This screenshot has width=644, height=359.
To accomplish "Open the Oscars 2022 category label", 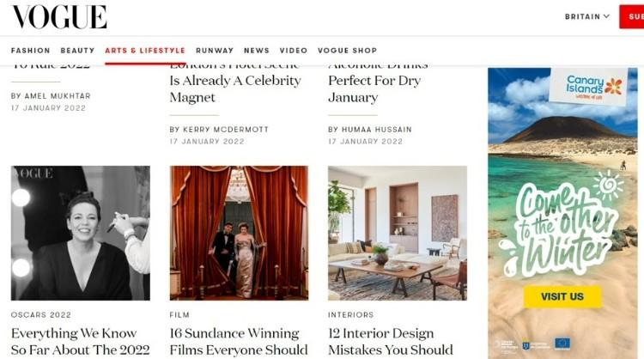I will 41,315.
